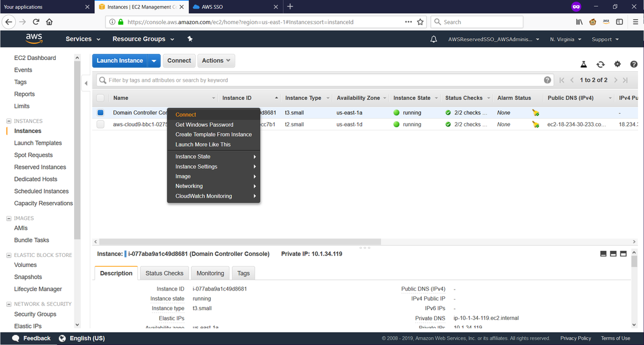Choose Create Template From Instance
This screenshot has width=644, height=345.
click(x=214, y=134)
